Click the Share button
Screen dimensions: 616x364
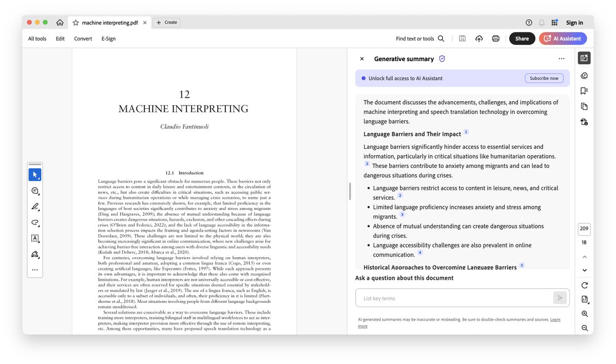[x=522, y=39]
